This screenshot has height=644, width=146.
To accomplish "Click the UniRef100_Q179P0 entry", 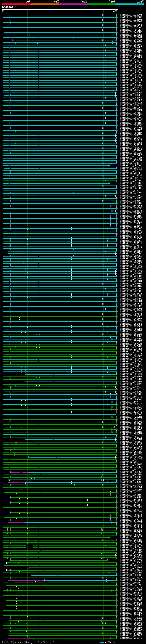I will click(x=131, y=555).
